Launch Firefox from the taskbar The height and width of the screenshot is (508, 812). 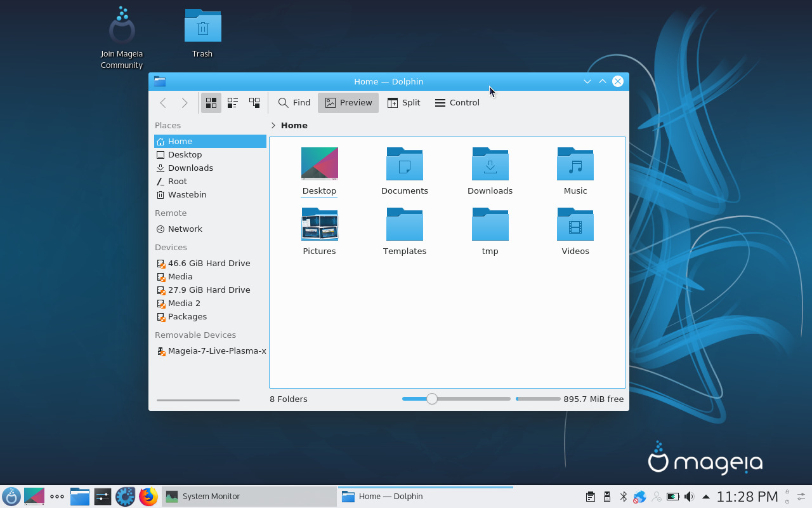pos(148,497)
